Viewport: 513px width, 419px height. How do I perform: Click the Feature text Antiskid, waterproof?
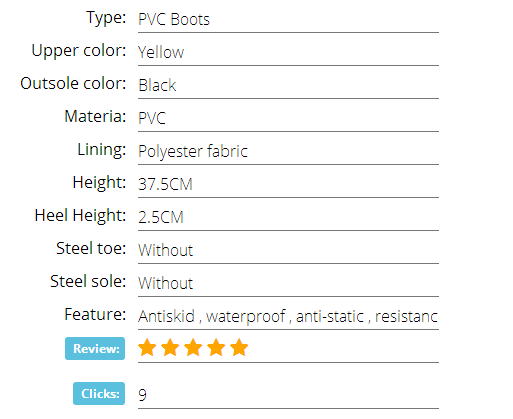point(212,316)
